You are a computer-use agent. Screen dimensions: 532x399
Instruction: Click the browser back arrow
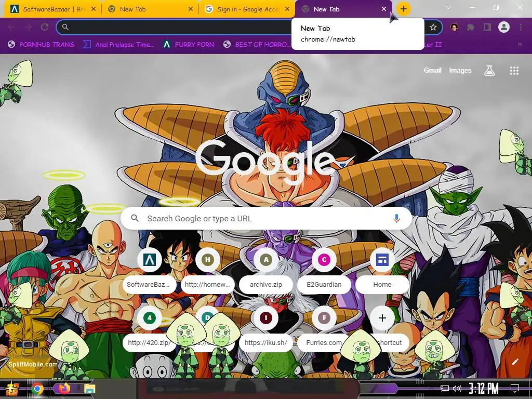pyautogui.click(x=11, y=27)
